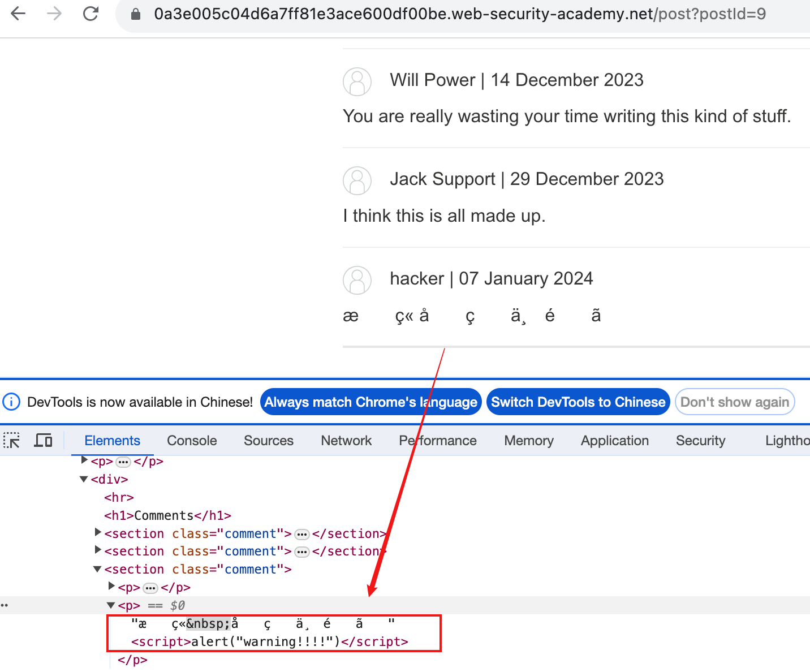The height and width of the screenshot is (672, 810).
Task: Click the row actions dots beside selected node
Action: pyautogui.click(x=5, y=605)
